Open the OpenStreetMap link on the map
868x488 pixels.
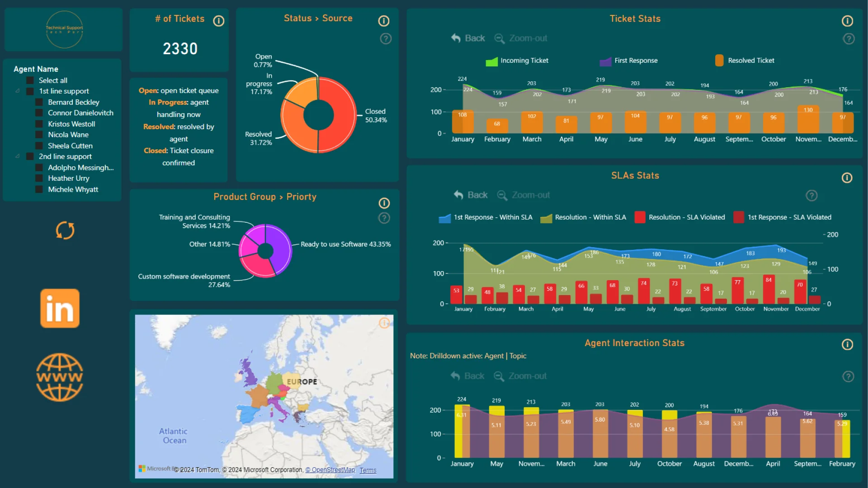[330, 470]
